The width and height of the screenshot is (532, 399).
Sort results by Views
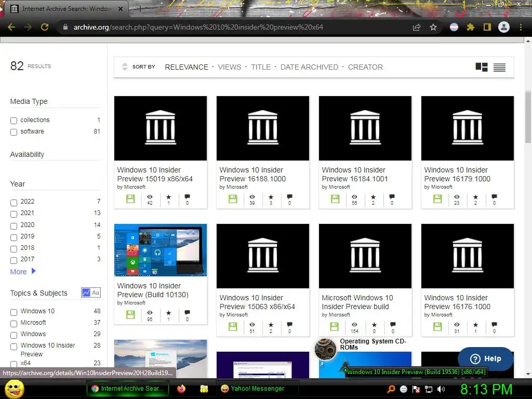229,67
